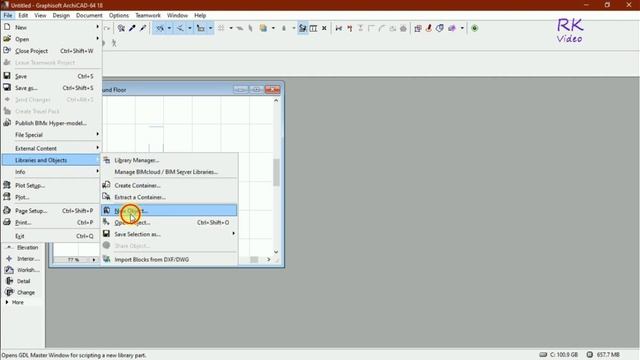Image resolution: width=640 pixels, height=360 pixels.
Task: Open the Options menu
Action: 119,16
